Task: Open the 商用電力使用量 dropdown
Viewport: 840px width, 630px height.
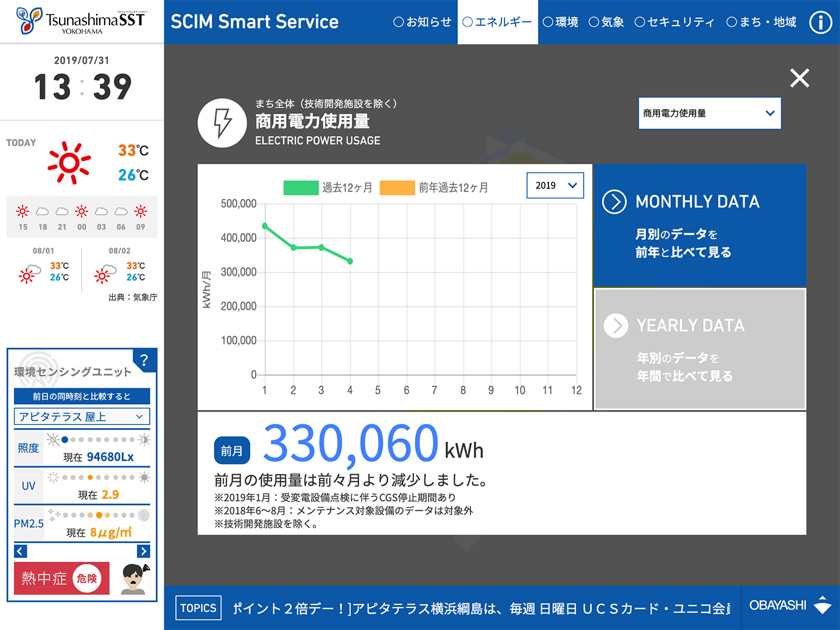Action: (x=709, y=113)
